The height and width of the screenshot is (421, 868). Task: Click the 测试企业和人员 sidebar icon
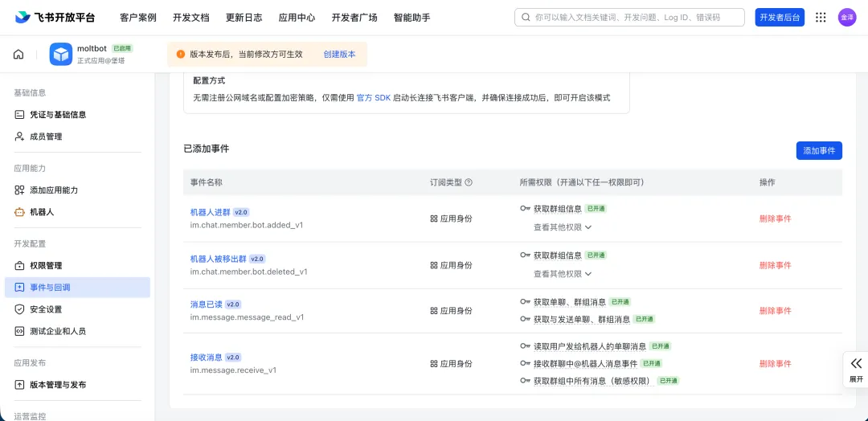[x=19, y=331]
